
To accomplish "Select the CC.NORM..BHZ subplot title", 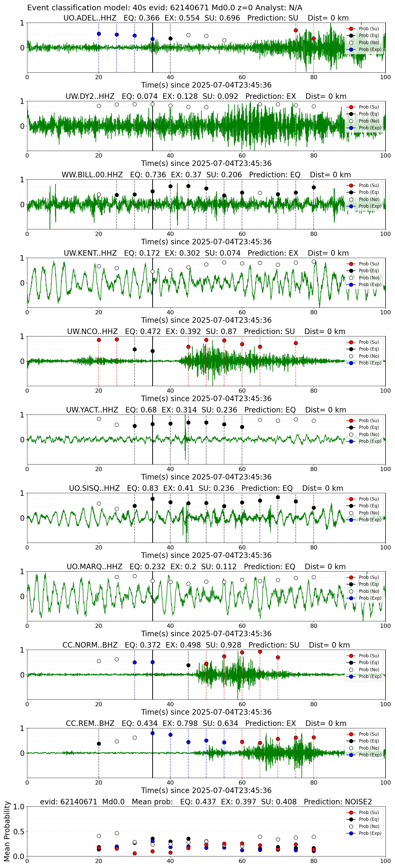I will (206, 645).
